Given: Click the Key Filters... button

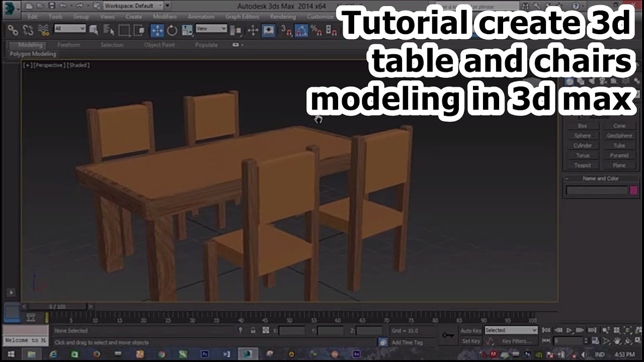Looking at the screenshot, I should coord(516,341).
